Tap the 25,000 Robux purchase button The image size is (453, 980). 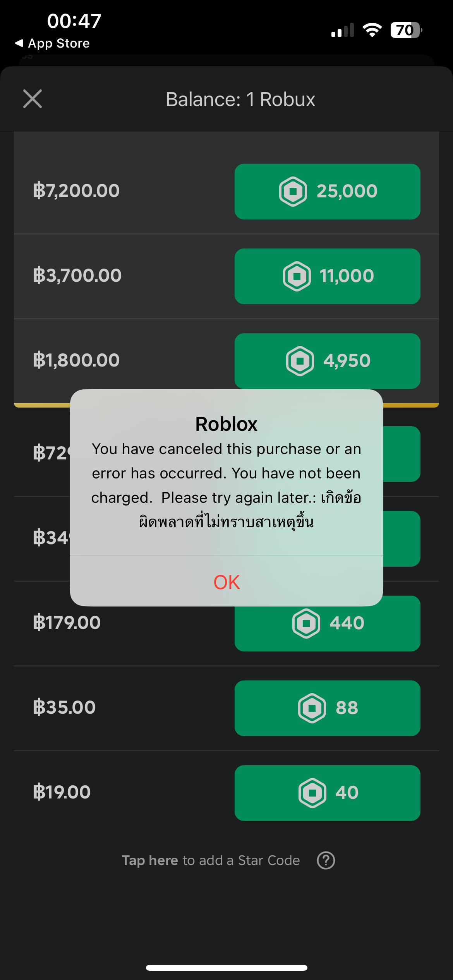coord(327,191)
